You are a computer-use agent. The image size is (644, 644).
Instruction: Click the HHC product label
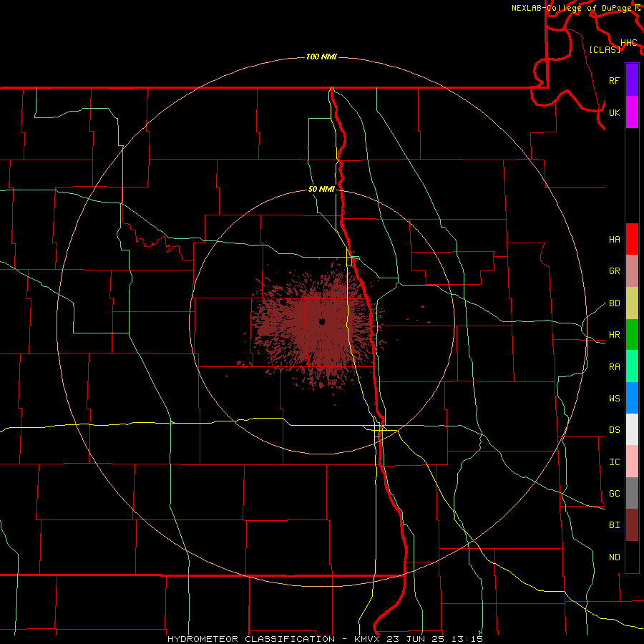[x=628, y=43]
